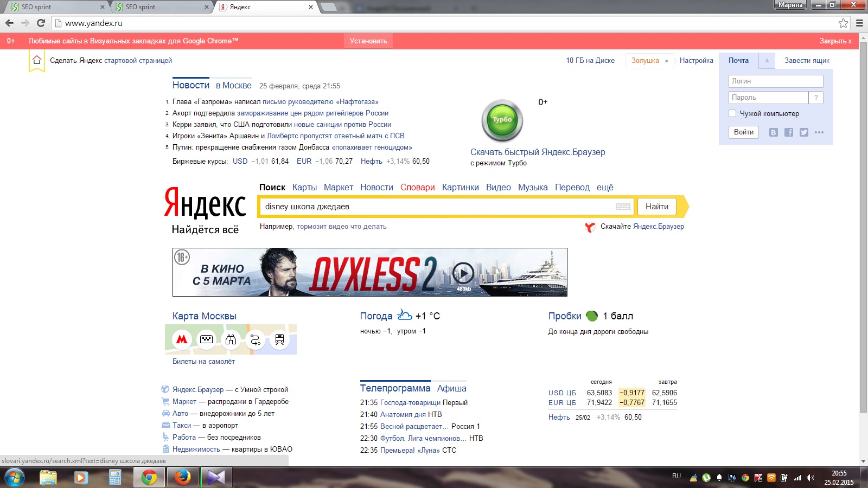Click the Пароль input field
The image size is (868, 488).
coord(769,98)
